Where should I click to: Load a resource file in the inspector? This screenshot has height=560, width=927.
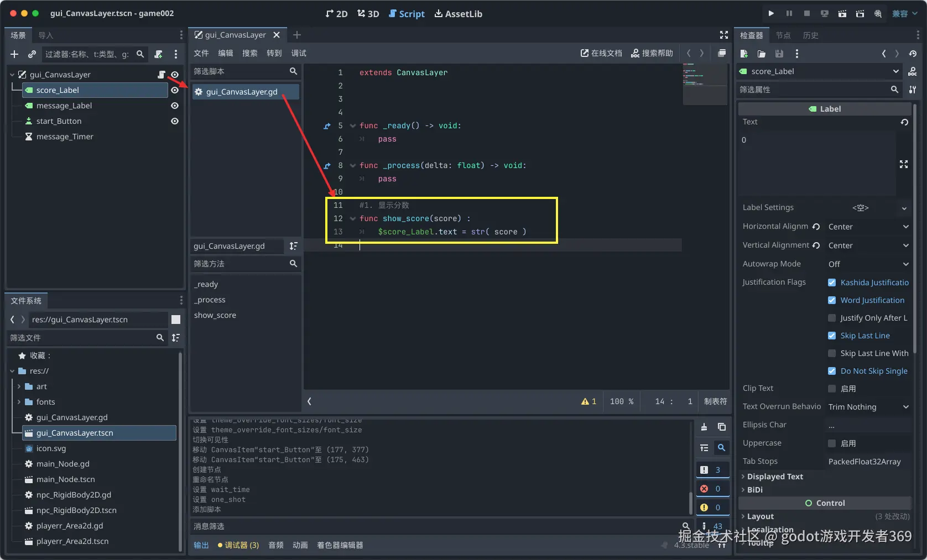coord(762,54)
